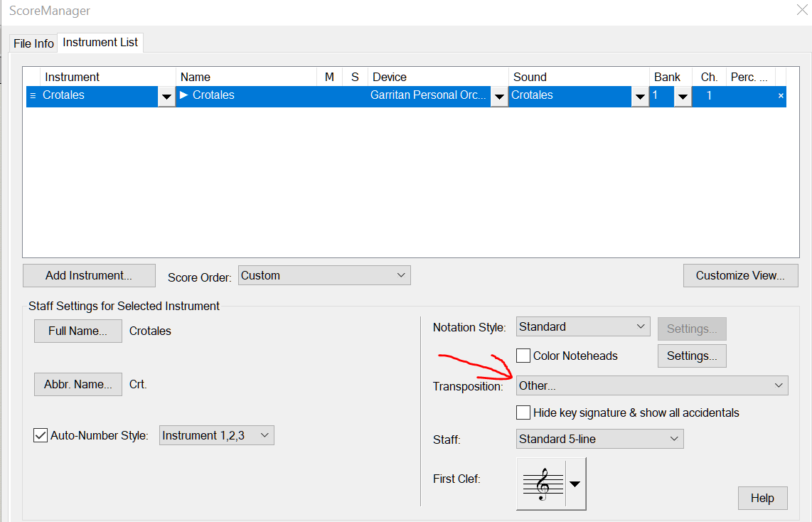Click the treble clef First Clef icon
Screen dimensions: 812x522
click(543, 484)
